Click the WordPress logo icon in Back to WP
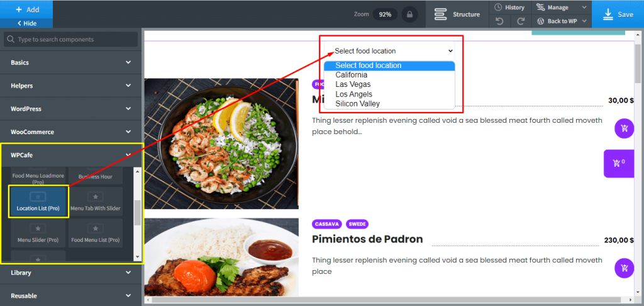The image size is (644, 306). coord(540,21)
